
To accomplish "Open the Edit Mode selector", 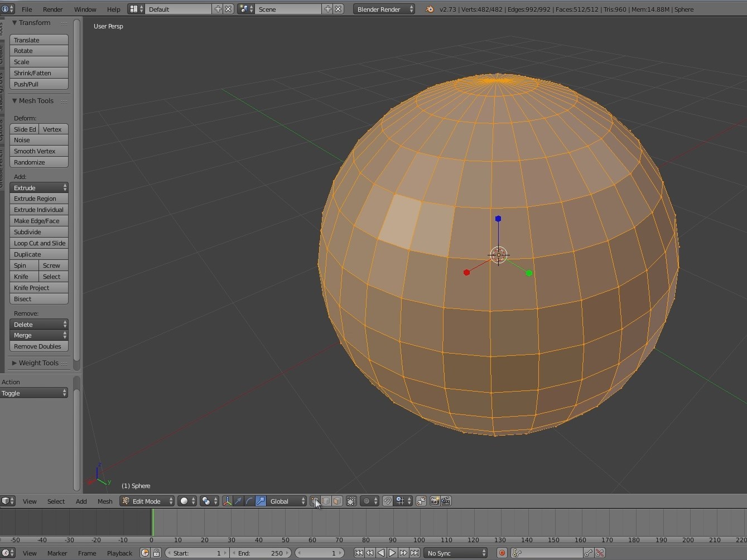I will pos(147,501).
